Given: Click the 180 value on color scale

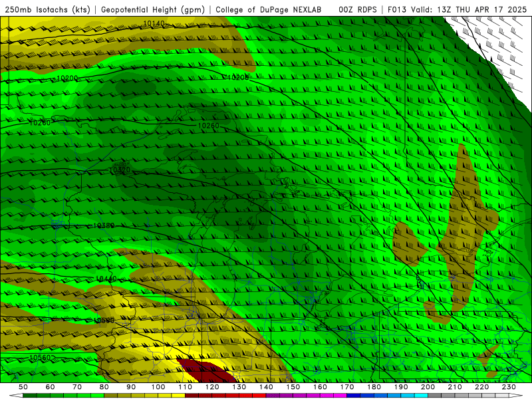Looking at the screenshot, I should point(374,387).
